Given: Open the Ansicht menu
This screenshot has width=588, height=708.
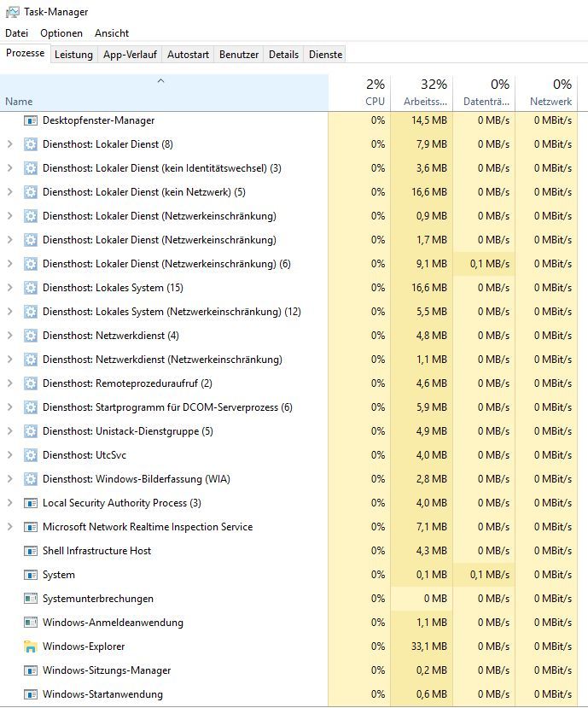Looking at the screenshot, I should (112, 33).
